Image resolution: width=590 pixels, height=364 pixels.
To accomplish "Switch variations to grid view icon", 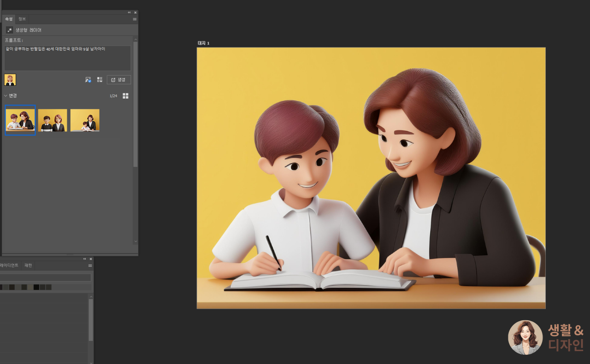I will tap(125, 96).
